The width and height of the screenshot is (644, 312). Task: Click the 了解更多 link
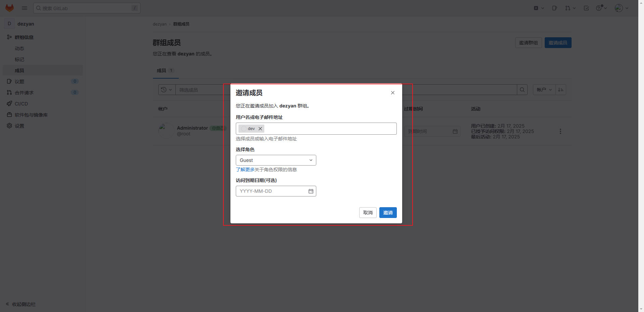click(245, 170)
